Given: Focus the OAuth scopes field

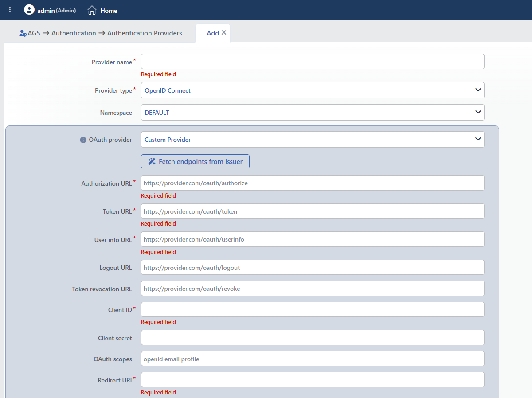Looking at the screenshot, I should click(313, 359).
